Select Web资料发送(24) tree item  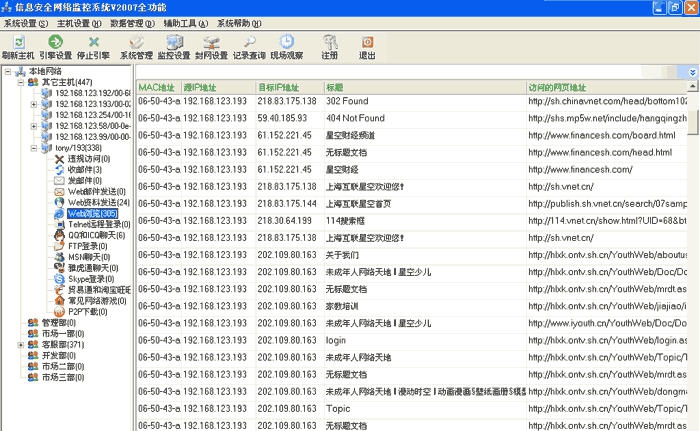point(98,202)
